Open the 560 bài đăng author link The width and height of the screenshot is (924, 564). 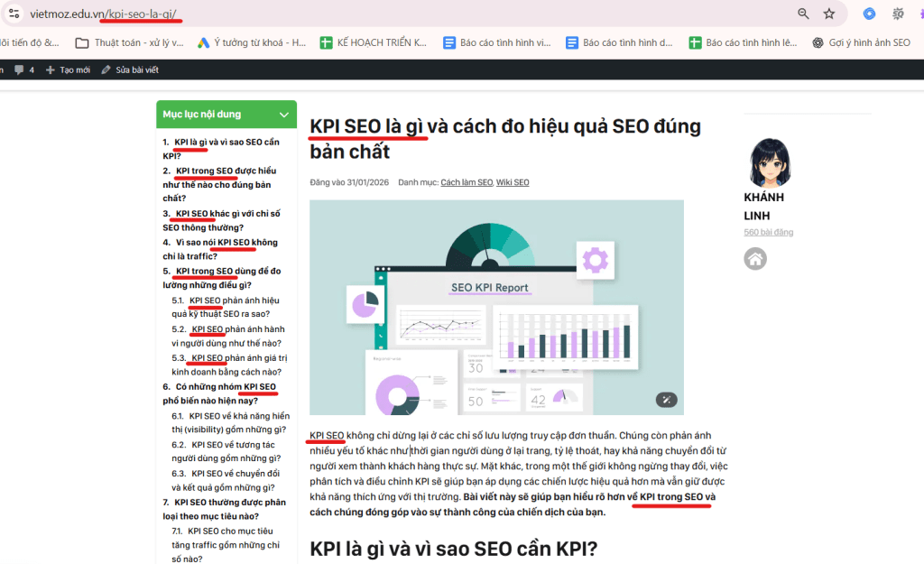[768, 232]
